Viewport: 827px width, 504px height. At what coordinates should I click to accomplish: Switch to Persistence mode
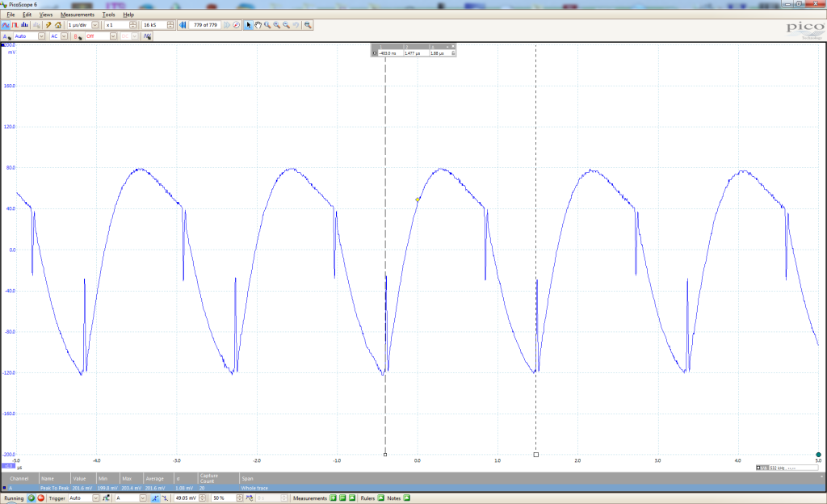coord(15,25)
